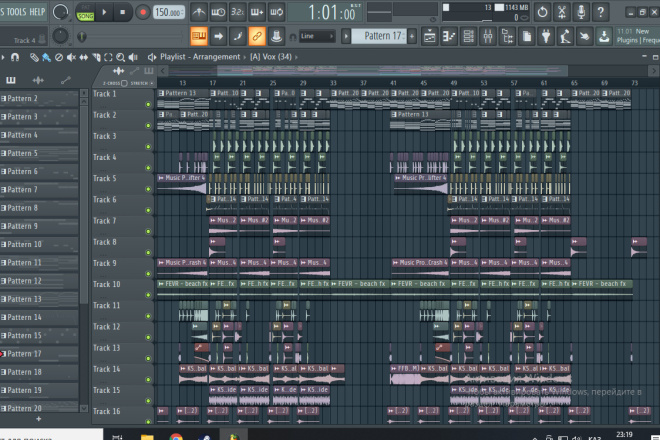Click the red Record button
Image resolution: width=660 pixels, height=440 pixels.
point(143,12)
